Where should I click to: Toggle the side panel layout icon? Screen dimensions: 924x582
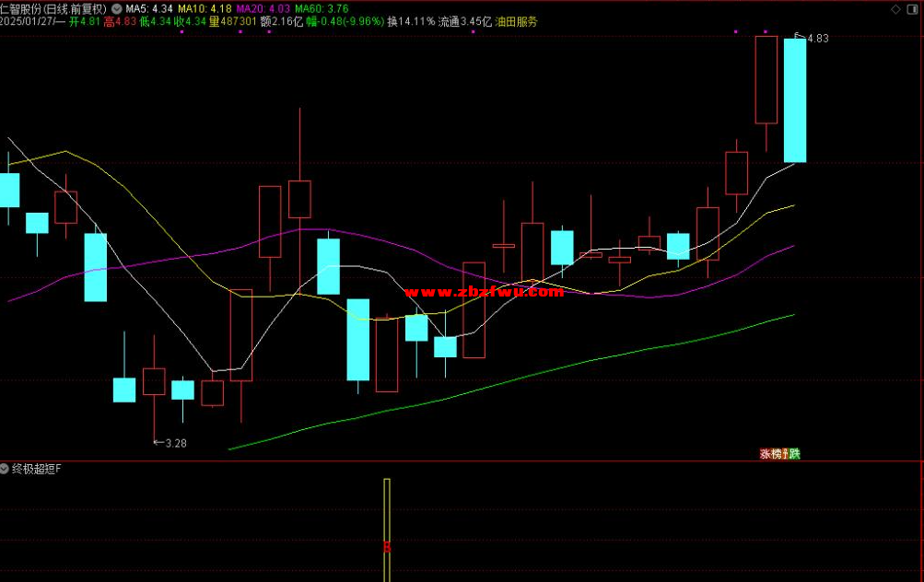[913, 9]
